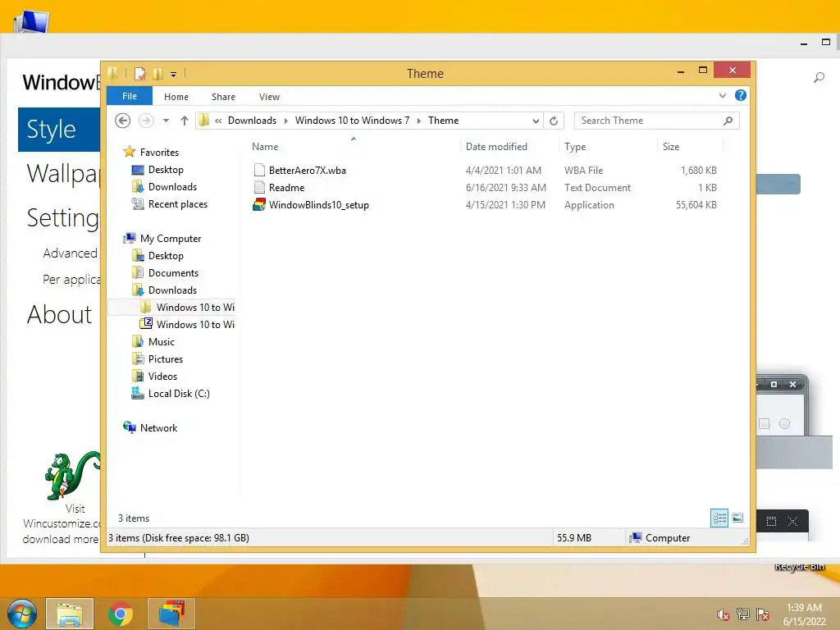Sort files by Size column
The width and height of the screenshot is (840, 630).
pyautogui.click(x=671, y=147)
